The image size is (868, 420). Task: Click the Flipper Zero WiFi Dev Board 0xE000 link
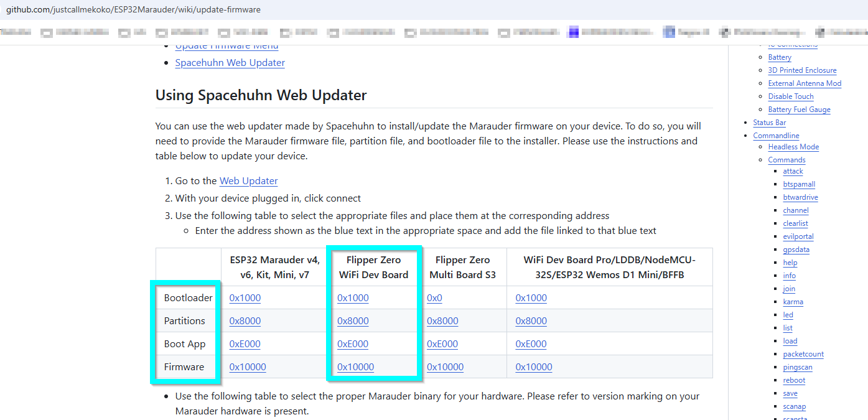tap(353, 344)
